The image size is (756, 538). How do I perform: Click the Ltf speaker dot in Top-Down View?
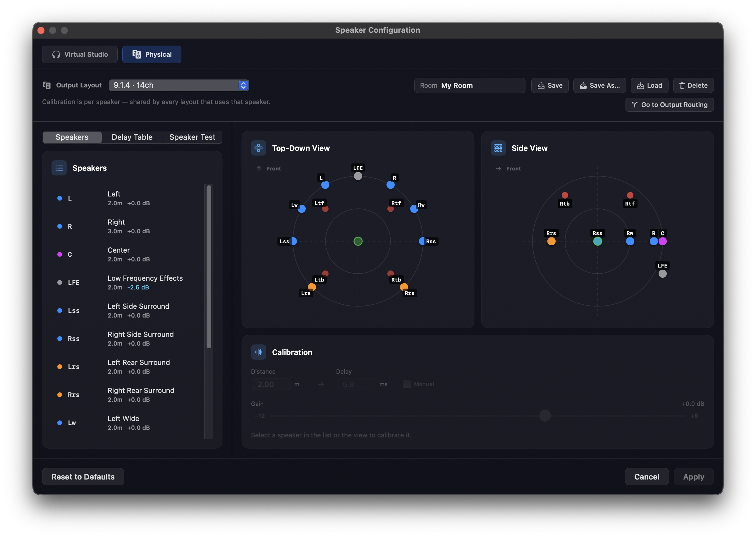(325, 209)
